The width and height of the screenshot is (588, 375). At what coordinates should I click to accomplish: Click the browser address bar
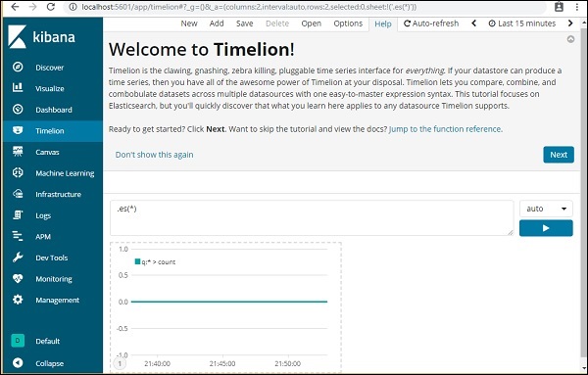306,7
